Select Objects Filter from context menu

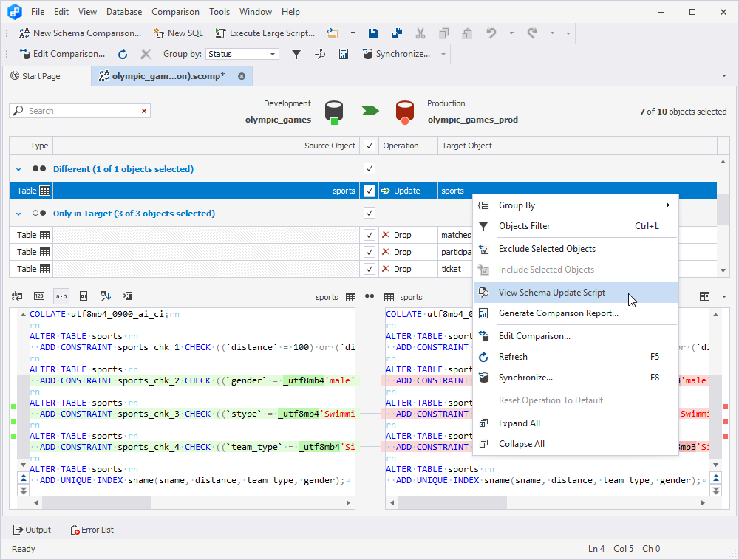point(575,226)
